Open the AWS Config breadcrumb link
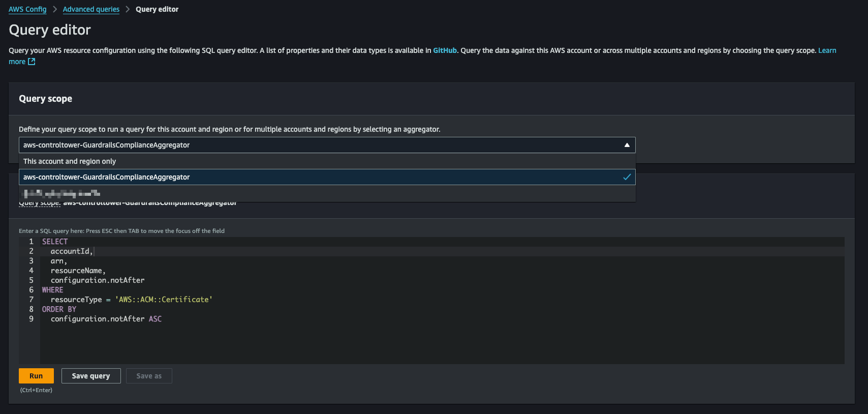Screen dimensions: 868x414 (27, 9)
